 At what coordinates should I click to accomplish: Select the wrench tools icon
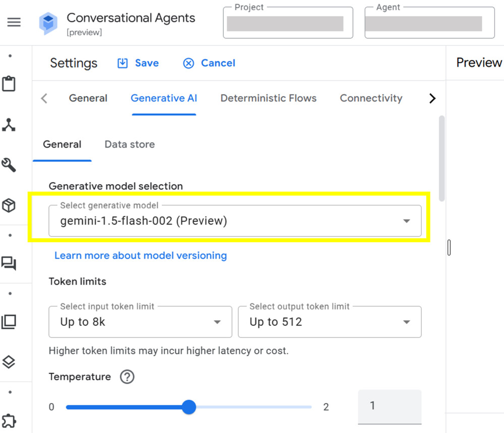(9, 165)
